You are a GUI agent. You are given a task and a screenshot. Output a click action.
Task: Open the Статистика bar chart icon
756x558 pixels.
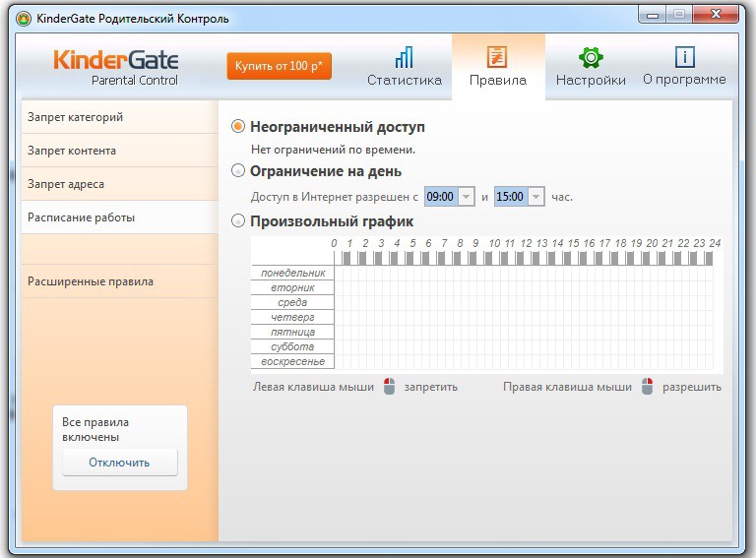click(404, 56)
